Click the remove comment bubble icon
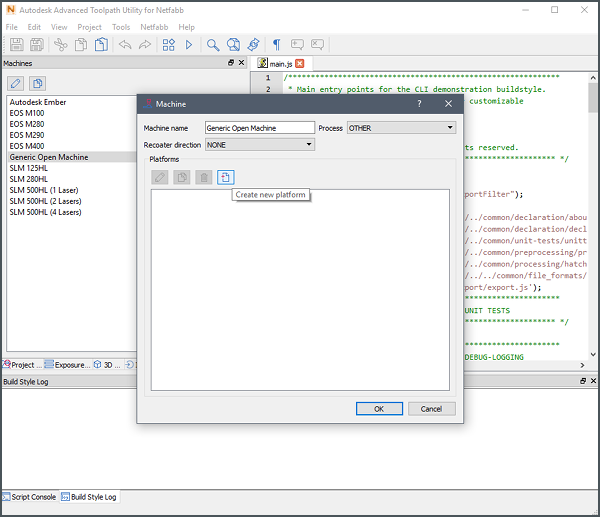The image size is (600, 517). click(x=317, y=45)
